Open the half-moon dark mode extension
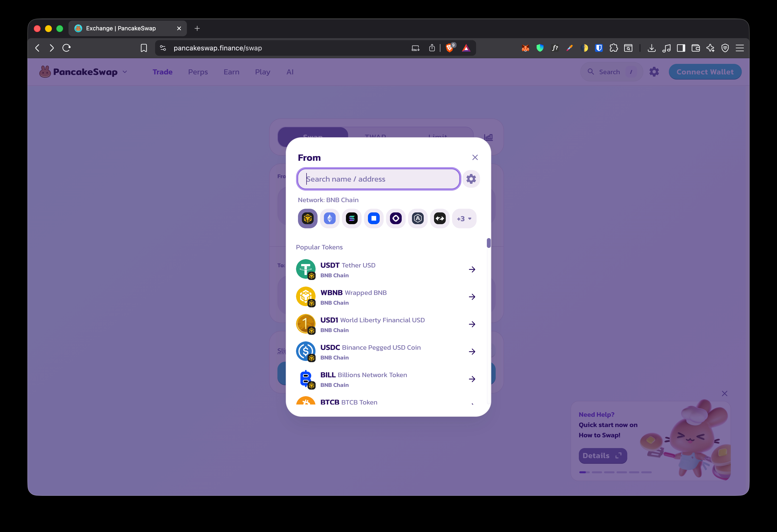This screenshot has height=532, width=777. click(584, 48)
